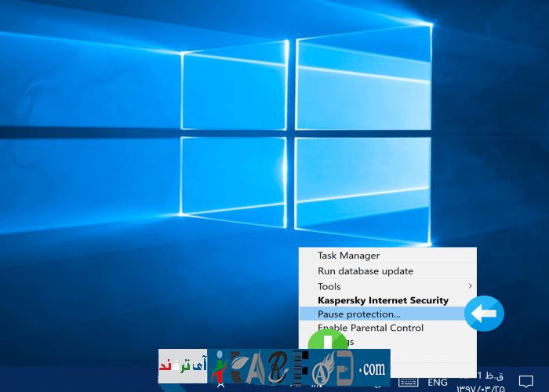Select Pause protection... option
This screenshot has width=549, height=392.
(358, 314)
